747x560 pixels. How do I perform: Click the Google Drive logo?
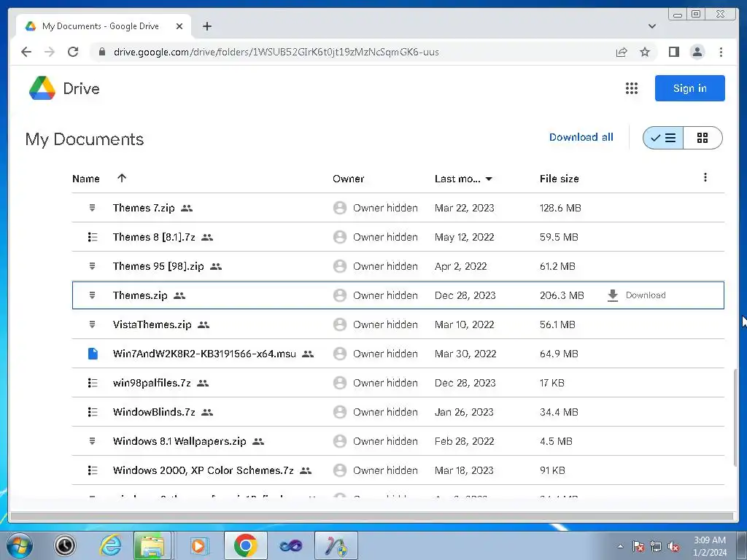(x=42, y=88)
